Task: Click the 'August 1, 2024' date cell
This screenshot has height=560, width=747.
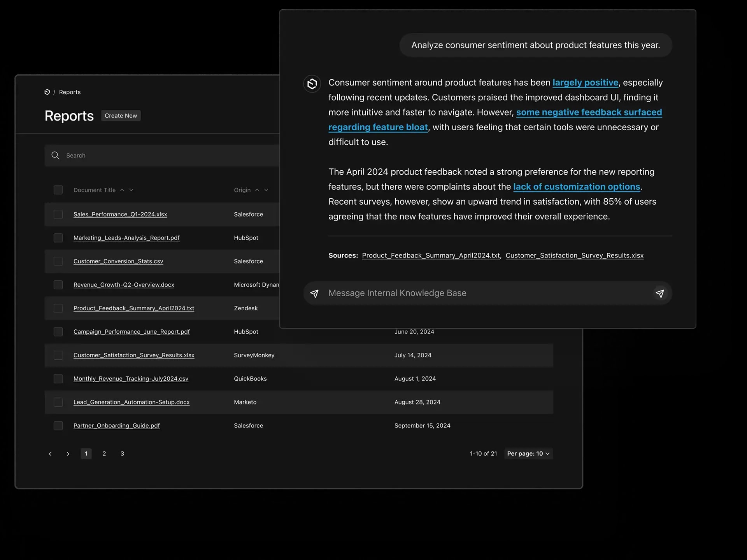Action: [415, 379]
